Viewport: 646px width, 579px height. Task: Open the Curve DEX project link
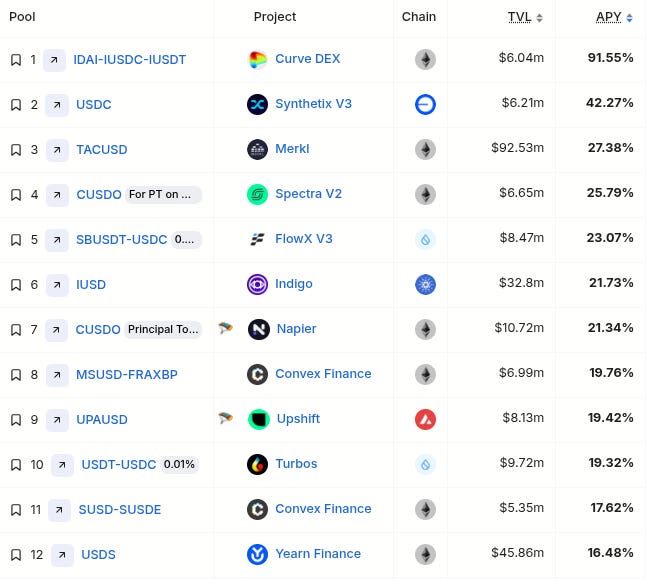pos(308,59)
